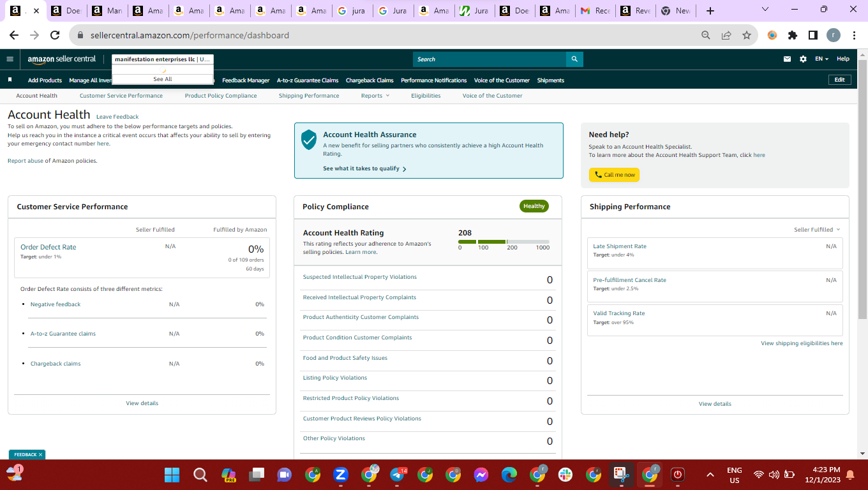Switch to the New Tab browser tab
Screen dimensions: 868x490
(x=675, y=11)
